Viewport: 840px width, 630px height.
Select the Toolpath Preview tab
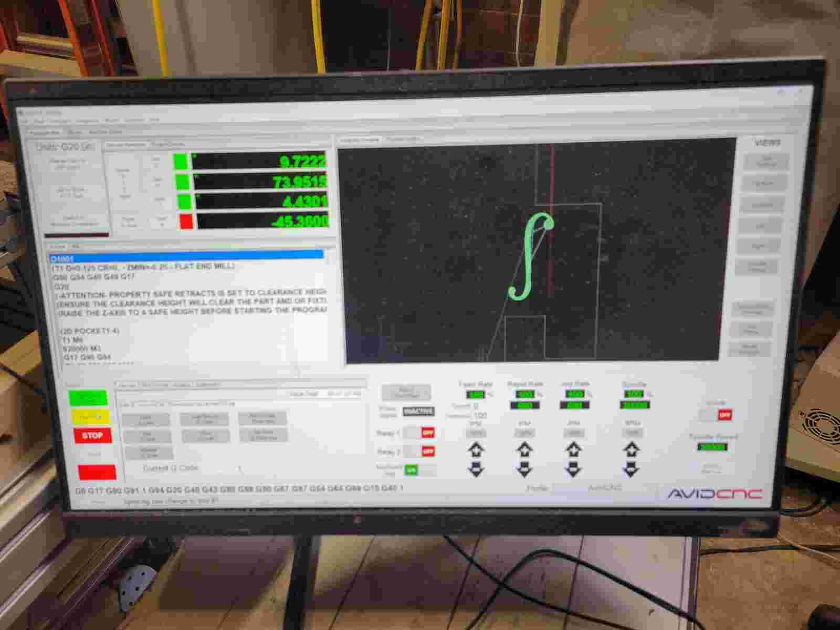coord(360,140)
